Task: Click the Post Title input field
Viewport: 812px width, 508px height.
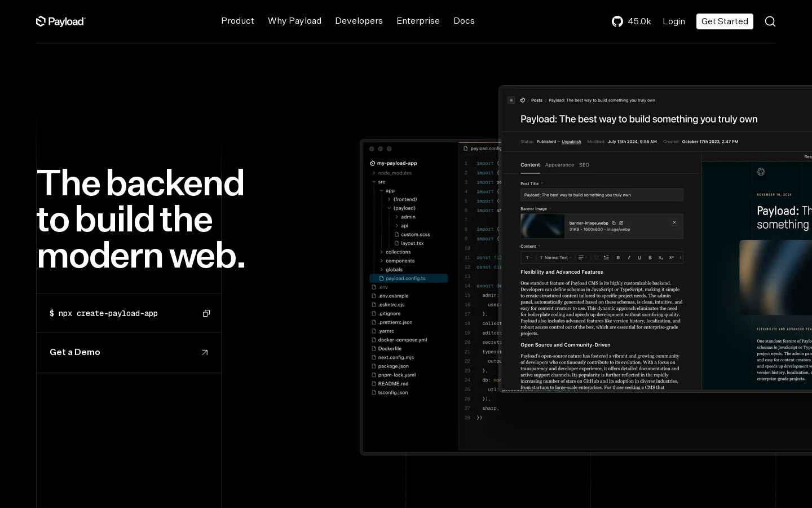Action: pos(602,195)
